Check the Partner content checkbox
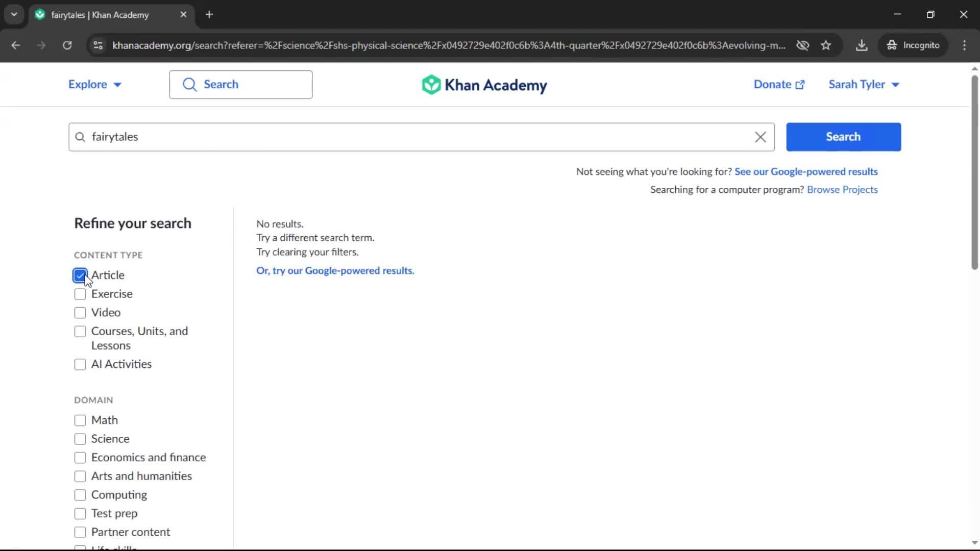Screen dimensions: 980x551 (80, 533)
